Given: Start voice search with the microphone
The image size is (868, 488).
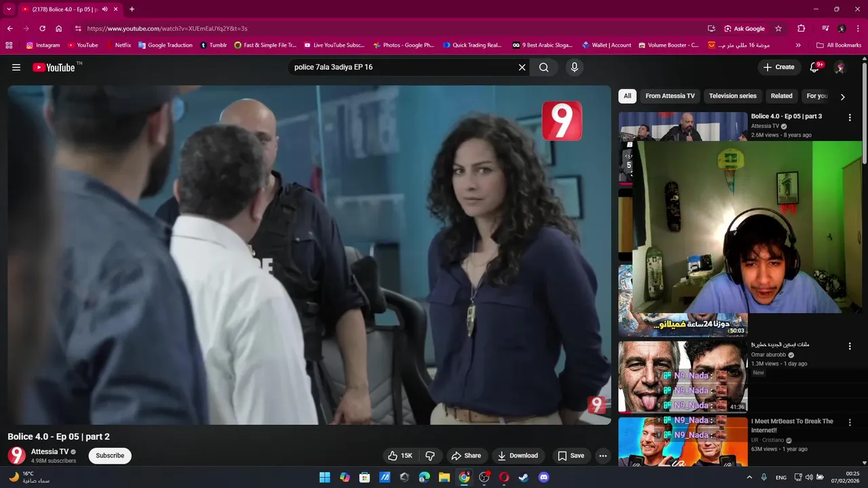Looking at the screenshot, I should pos(574,67).
